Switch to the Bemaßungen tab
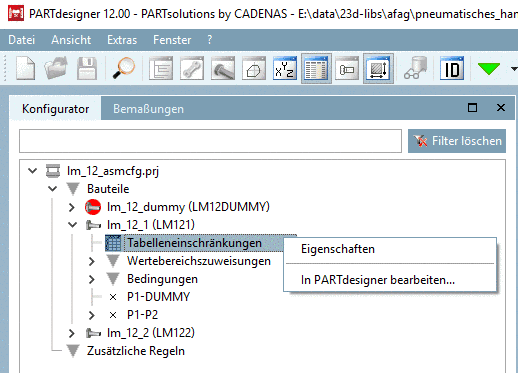This screenshot has height=373, width=518. [x=148, y=109]
